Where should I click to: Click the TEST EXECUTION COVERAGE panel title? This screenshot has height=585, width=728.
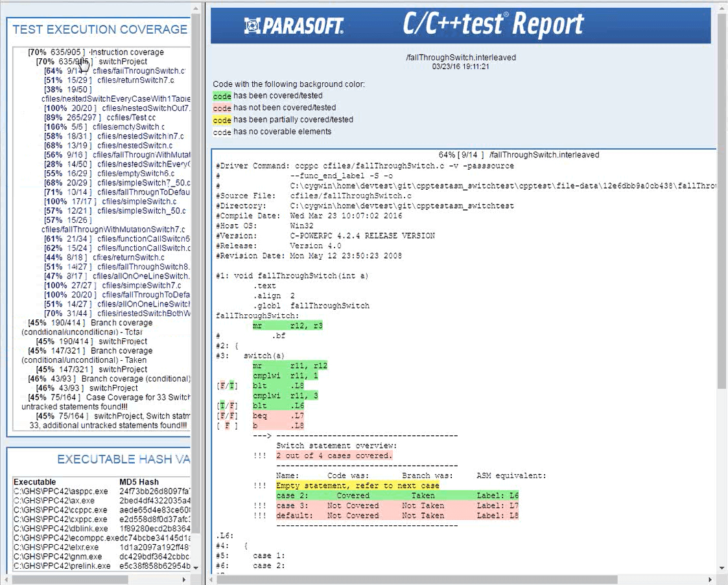(100, 29)
